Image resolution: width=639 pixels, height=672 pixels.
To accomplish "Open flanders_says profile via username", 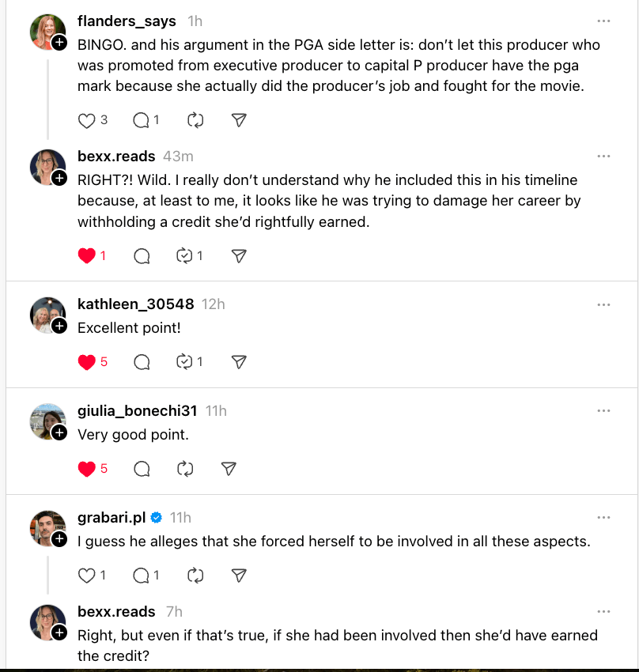I will pyautogui.click(x=127, y=21).
